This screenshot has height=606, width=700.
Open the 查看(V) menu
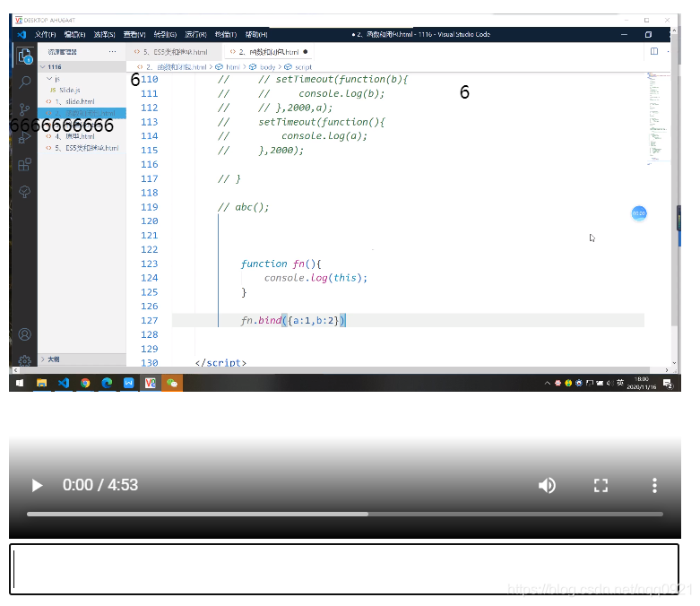(134, 34)
